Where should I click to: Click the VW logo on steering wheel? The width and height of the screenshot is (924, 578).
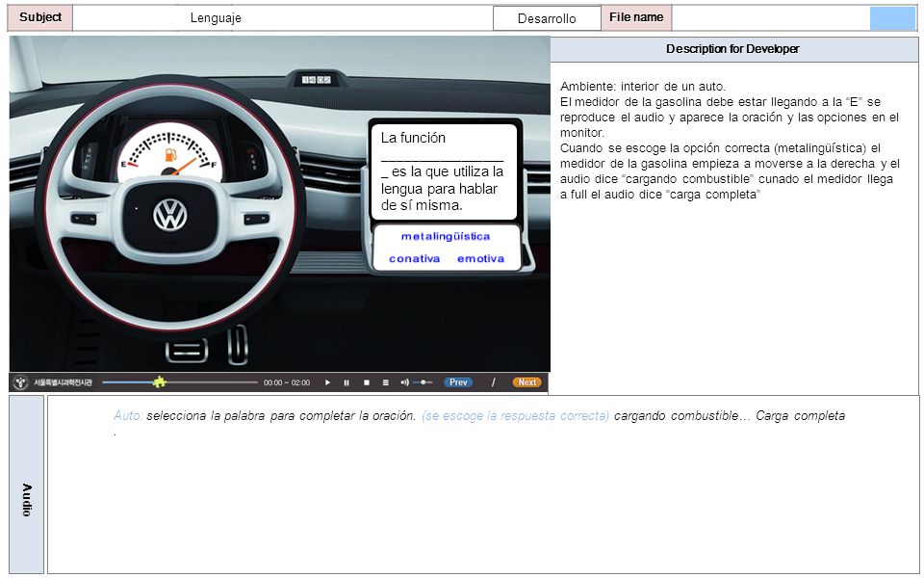170,214
